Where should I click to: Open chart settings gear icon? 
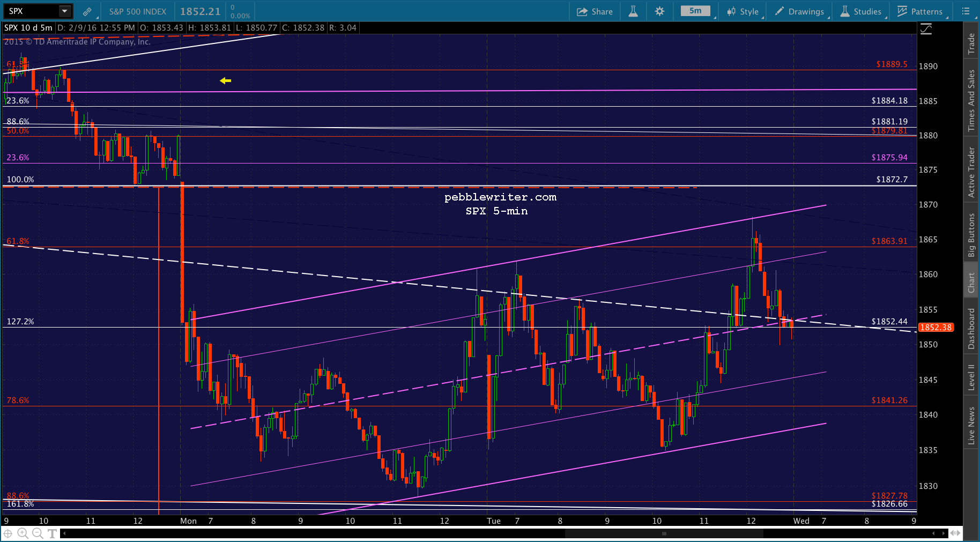659,11
